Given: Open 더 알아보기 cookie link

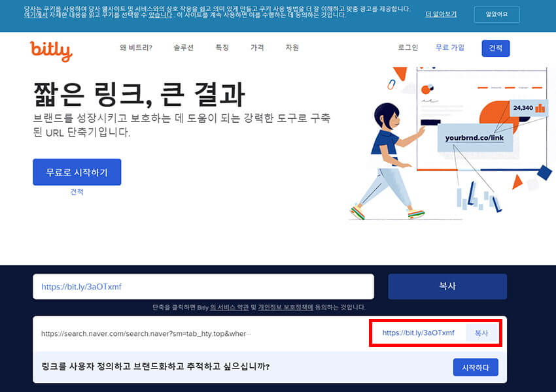Looking at the screenshot, I should pos(441,14).
